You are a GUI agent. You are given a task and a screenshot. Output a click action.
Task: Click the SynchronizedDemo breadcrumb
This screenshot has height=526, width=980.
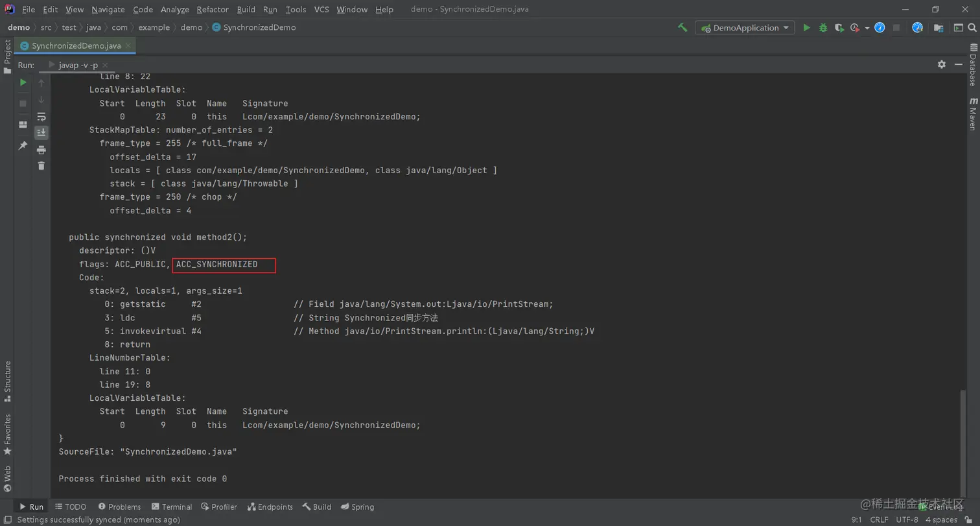point(254,27)
